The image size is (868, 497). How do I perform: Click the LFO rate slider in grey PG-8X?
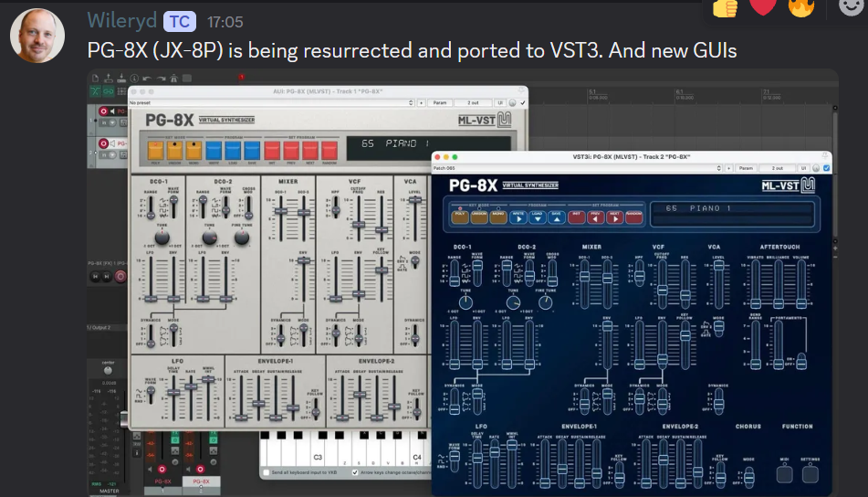[x=191, y=398]
